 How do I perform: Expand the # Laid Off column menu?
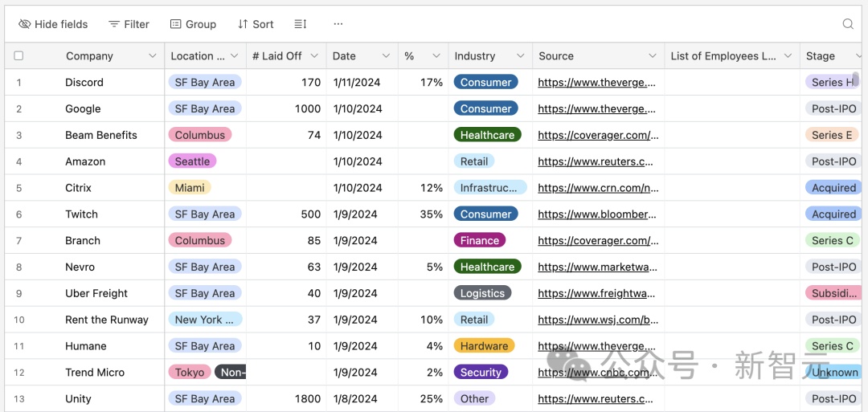click(314, 56)
